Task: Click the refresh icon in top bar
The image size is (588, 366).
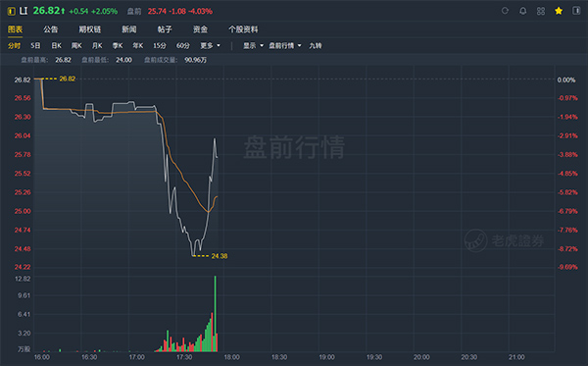Action: (x=505, y=11)
